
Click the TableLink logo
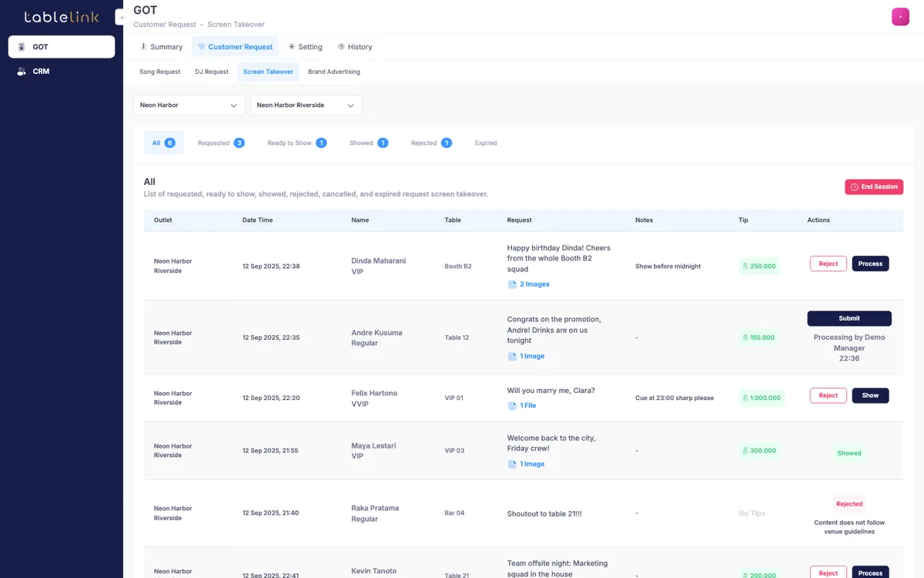pos(61,17)
